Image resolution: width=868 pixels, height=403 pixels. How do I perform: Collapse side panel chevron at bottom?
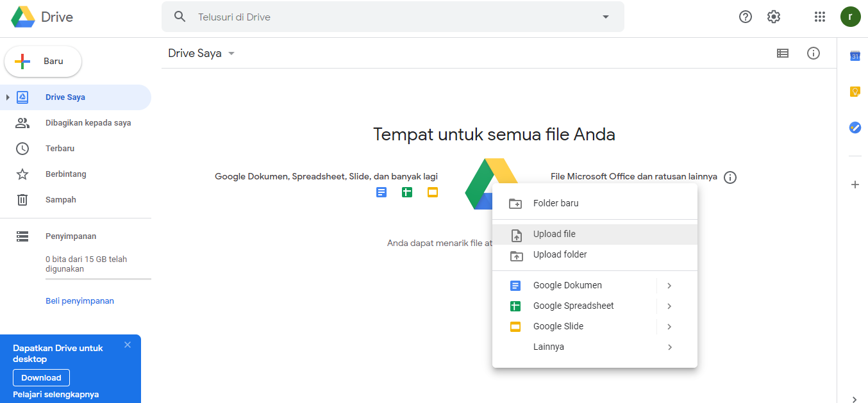855,399
